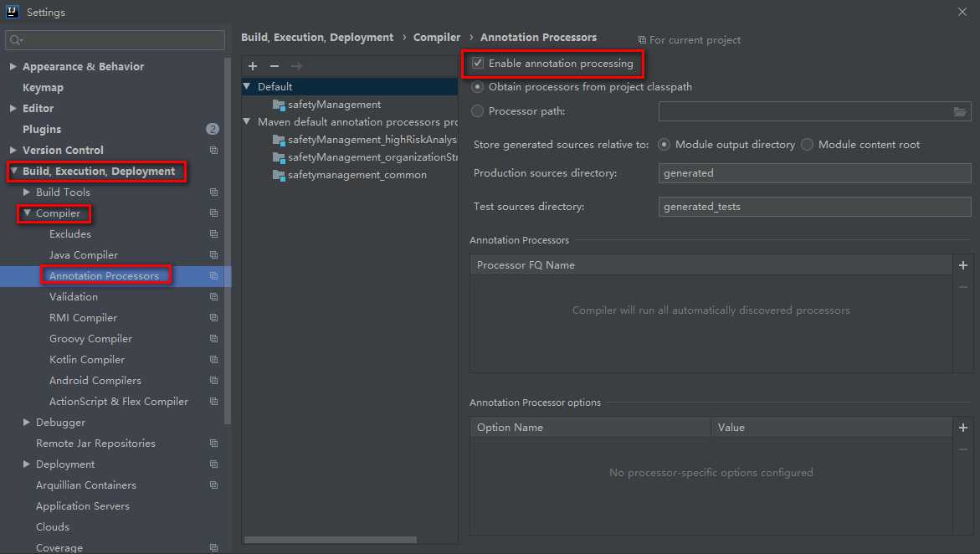Click the safetyManagement module folder icon
This screenshot has width=980, height=554.
click(279, 105)
